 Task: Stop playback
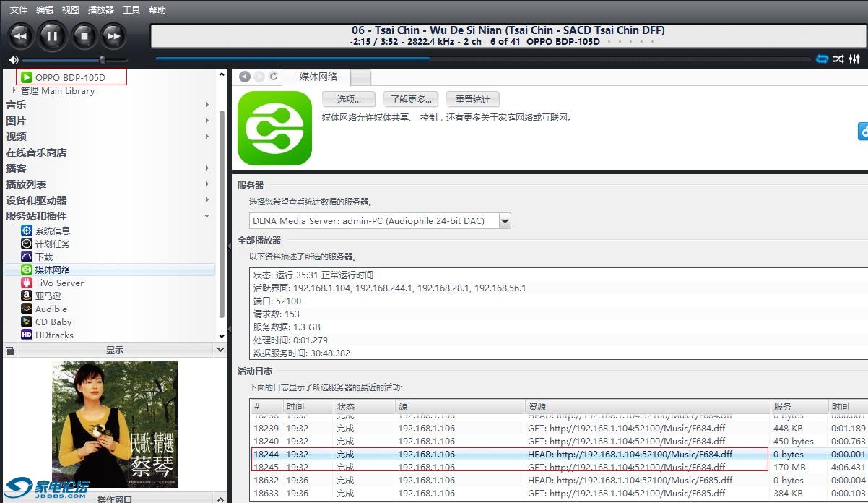(84, 35)
